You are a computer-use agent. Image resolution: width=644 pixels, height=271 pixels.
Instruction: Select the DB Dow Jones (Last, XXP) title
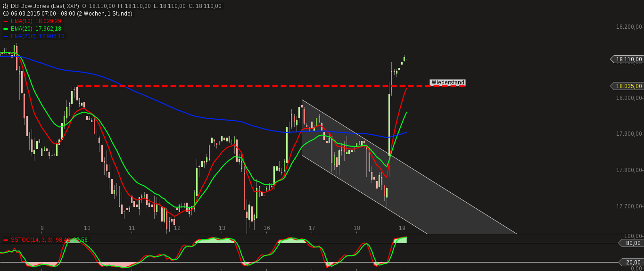tap(45, 6)
